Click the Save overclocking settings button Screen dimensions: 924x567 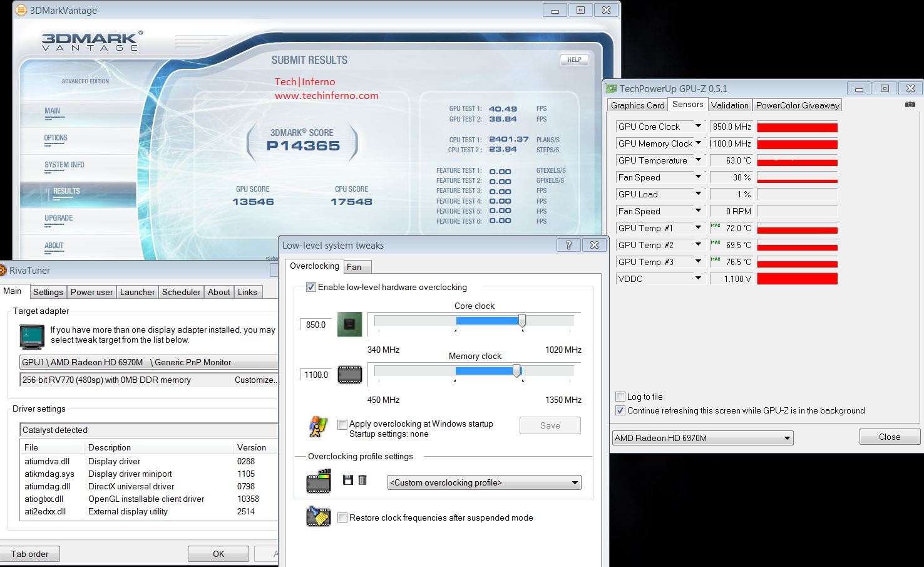coord(550,425)
